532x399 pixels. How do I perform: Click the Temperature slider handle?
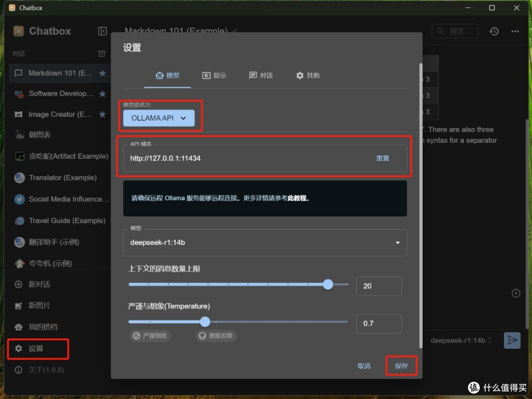205,321
